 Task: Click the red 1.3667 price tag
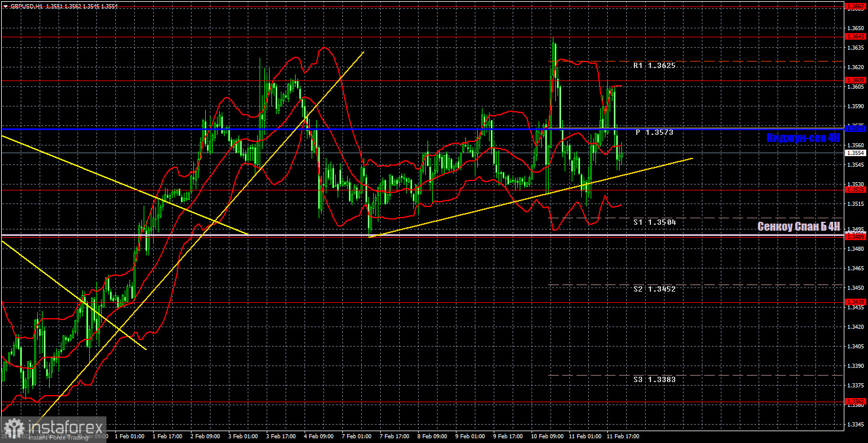tap(856, 6)
